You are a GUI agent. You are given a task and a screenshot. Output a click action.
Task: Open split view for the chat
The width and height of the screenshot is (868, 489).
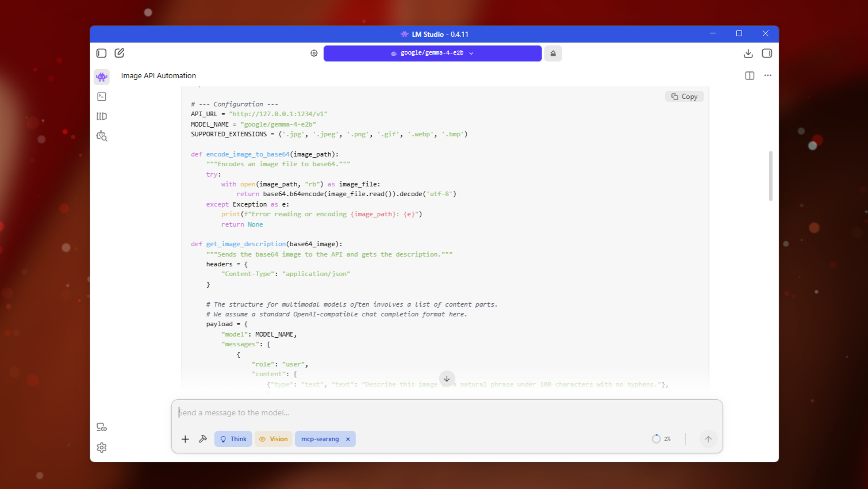[750, 75]
